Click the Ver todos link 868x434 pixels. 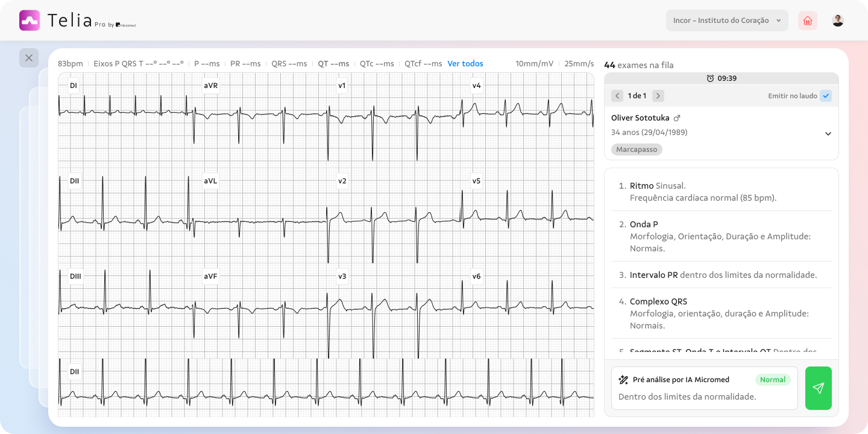click(465, 64)
